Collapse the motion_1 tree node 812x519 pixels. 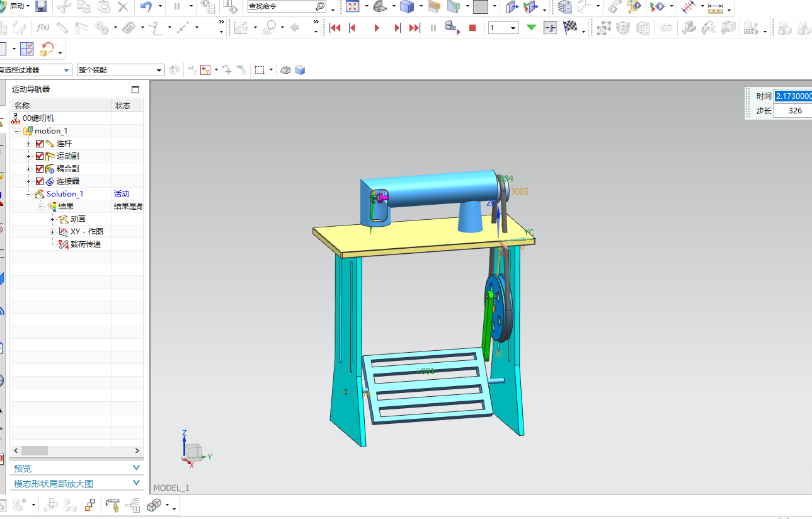16,131
